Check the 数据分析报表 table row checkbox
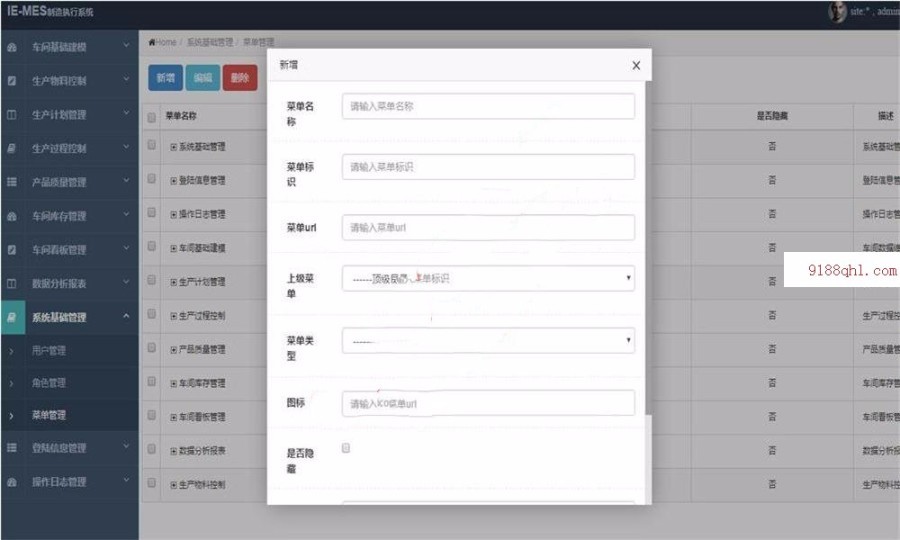900x540 pixels. [152, 449]
